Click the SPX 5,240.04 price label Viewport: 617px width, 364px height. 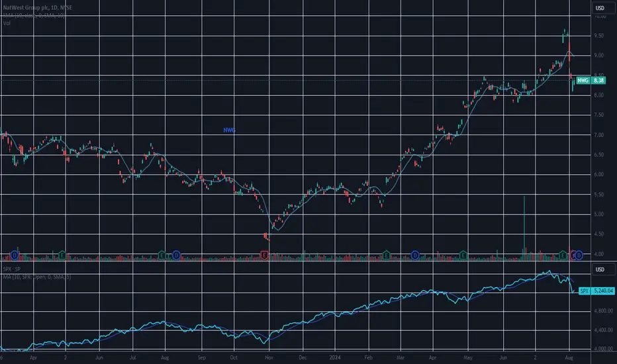(x=597, y=291)
